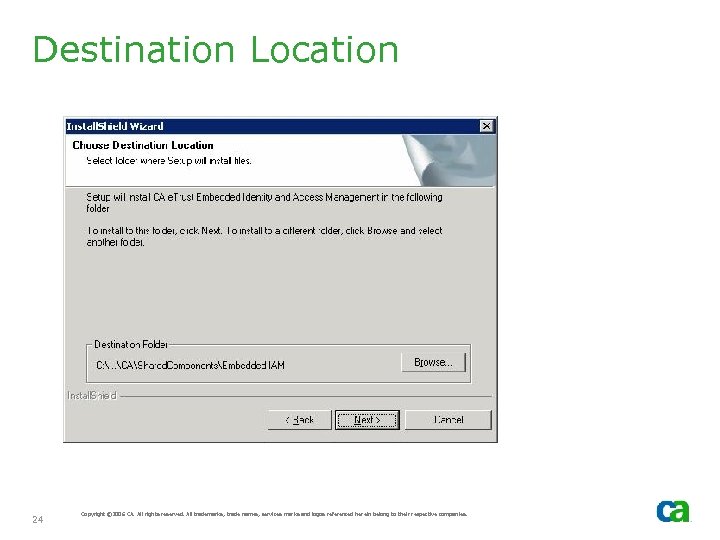Close the InstallShield Wizard window
720x540 pixels.
[x=486, y=126]
